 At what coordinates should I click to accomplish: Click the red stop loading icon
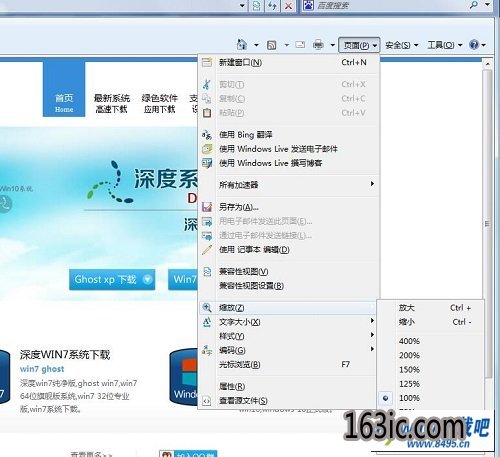(288, 5)
